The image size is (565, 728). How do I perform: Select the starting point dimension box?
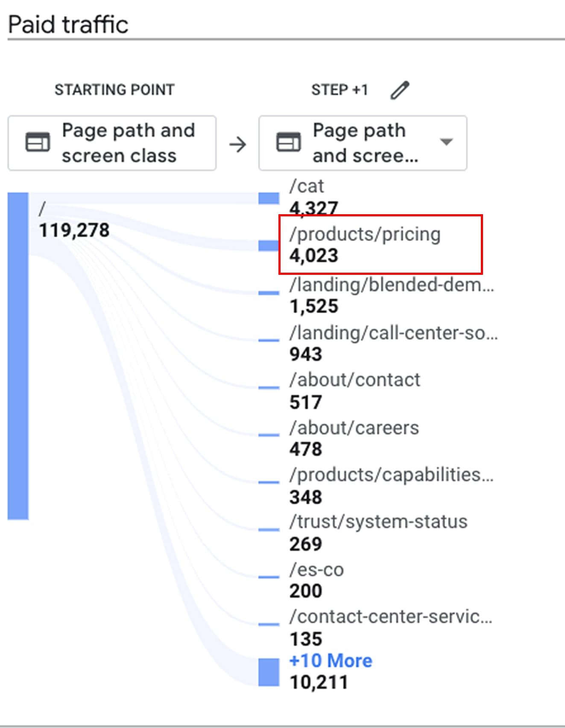click(x=112, y=143)
